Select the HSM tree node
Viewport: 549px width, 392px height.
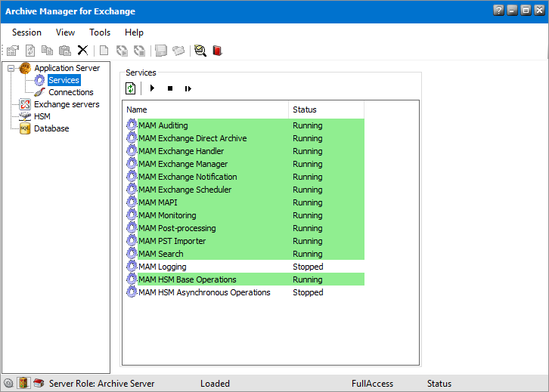[42, 116]
